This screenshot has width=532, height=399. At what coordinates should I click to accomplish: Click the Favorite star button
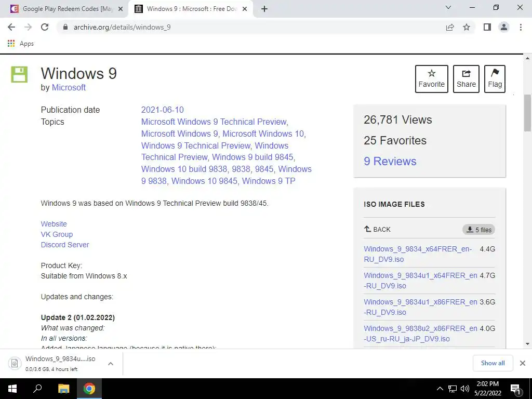[x=432, y=79]
